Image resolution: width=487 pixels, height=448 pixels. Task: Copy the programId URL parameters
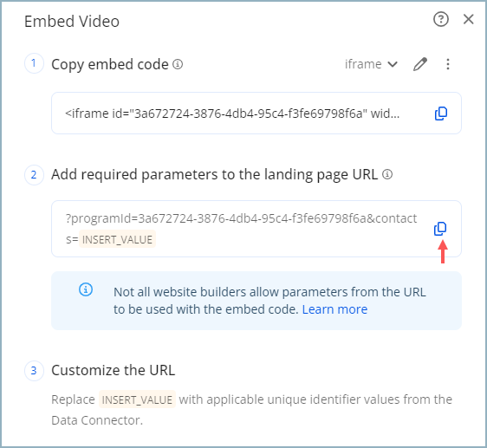pyautogui.click(x=440, y=229)
